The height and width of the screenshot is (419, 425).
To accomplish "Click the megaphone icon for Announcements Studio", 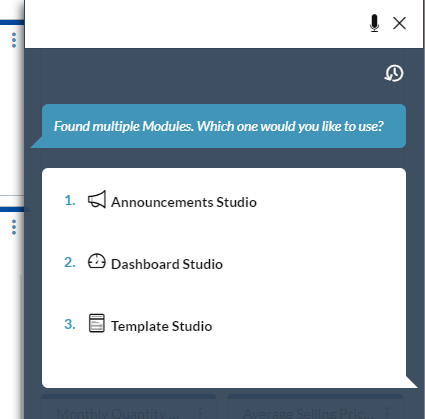I will click(97, 199).
